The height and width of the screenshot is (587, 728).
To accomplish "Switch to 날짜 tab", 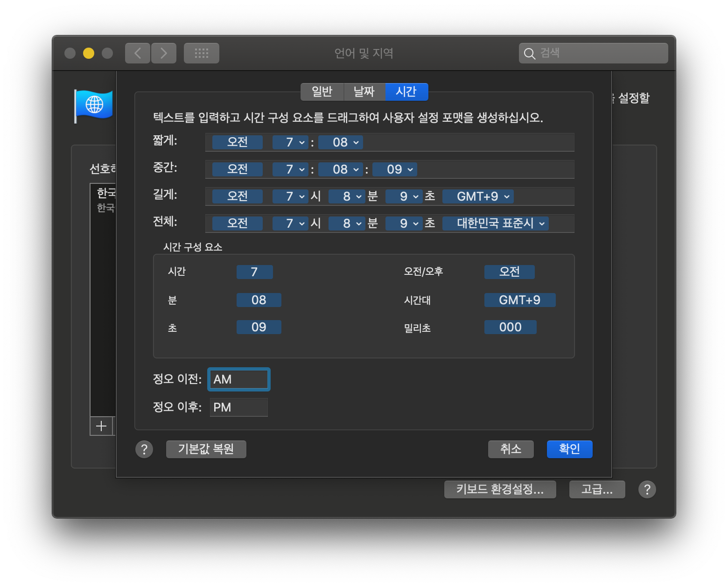I will (x=364, y=92).
